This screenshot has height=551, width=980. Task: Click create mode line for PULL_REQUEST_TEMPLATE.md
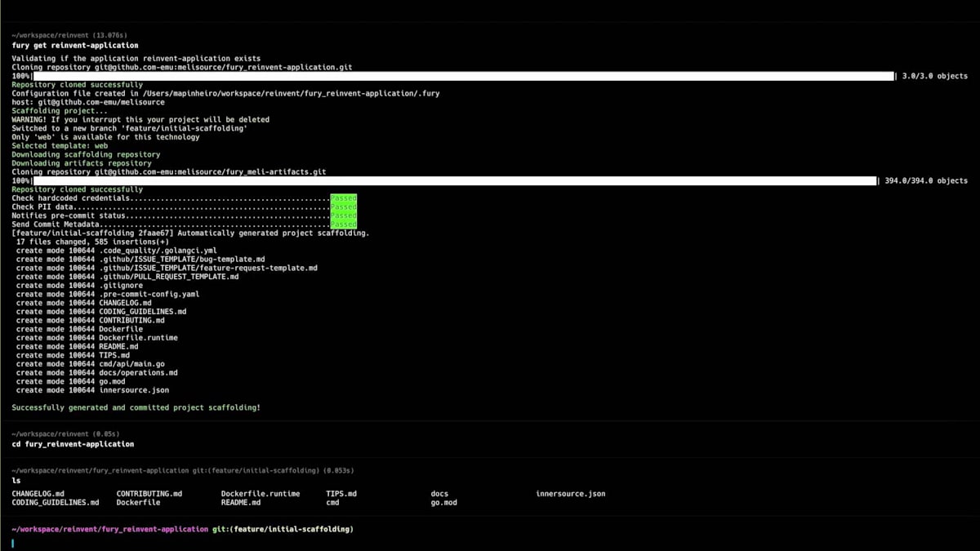tap(127, 277)
